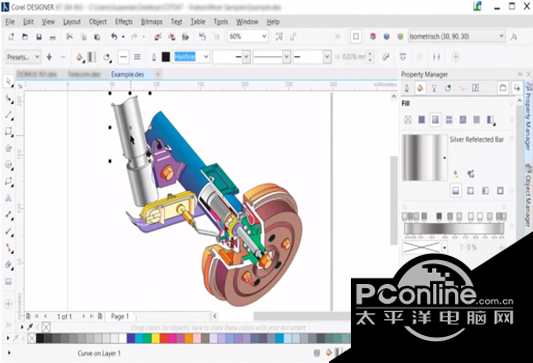Select the Pick tool in toolbox
The height and width of the screenshot is (363, 533).
[8, 81]
